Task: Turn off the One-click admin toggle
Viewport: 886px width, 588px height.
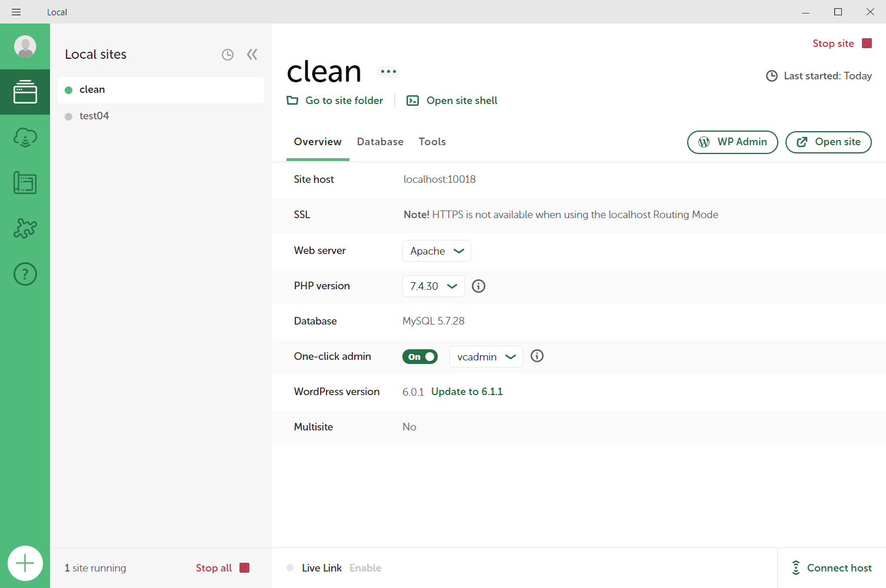Action: coord(420,357)
